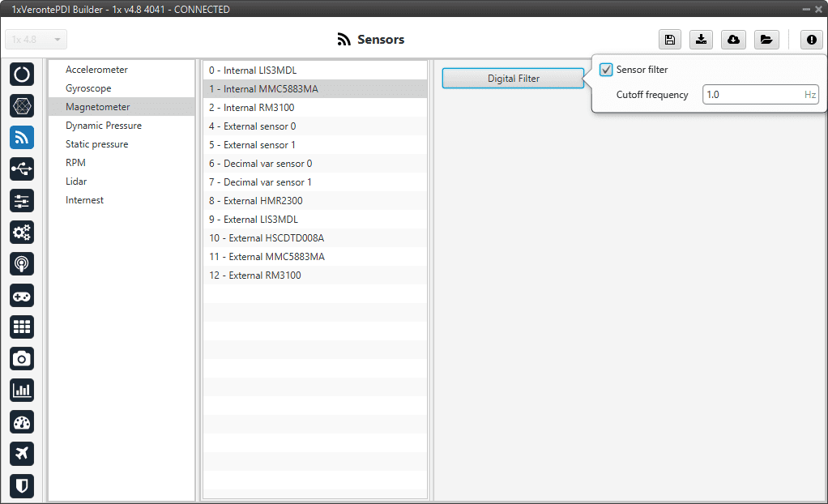This screenshot has height=504, width=828.
Task: Select 5 - External sensor 1 row
Action: [x=314, y=145]
